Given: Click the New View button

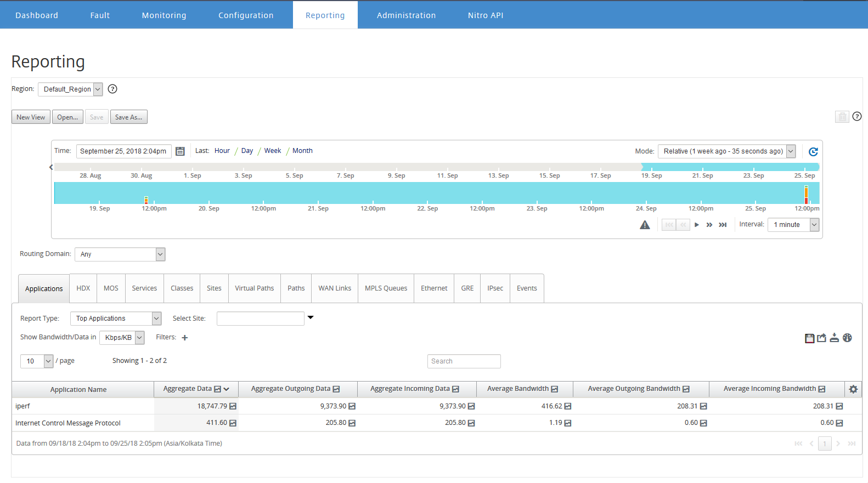Looking at the screenshot, I should (31, 117).
